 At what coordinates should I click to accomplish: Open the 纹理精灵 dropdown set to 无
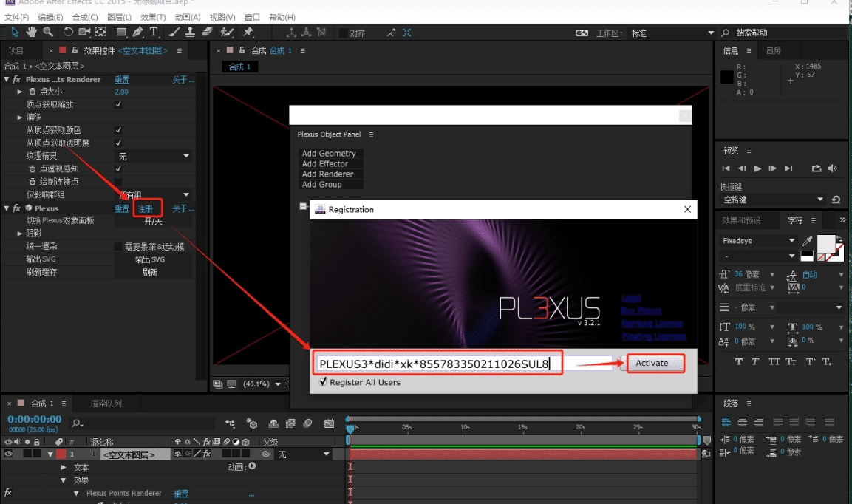[x=154, y=156]
